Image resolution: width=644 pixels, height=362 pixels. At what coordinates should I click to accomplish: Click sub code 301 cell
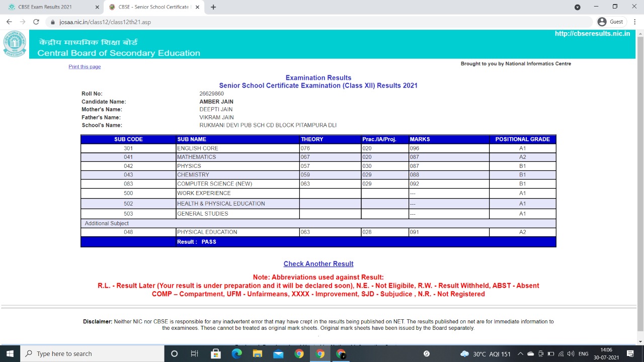pos(128,148)
